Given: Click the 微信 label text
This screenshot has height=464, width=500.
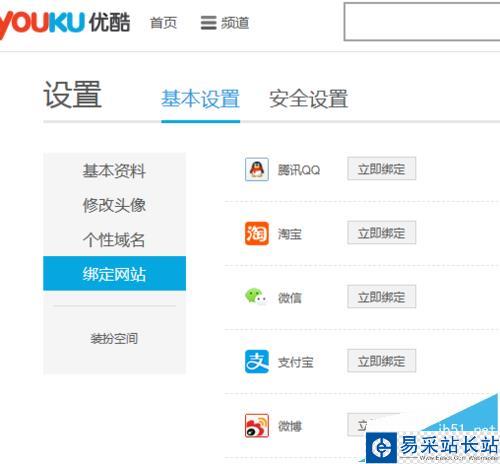Looking at the screenshot, I should point(290,298).
